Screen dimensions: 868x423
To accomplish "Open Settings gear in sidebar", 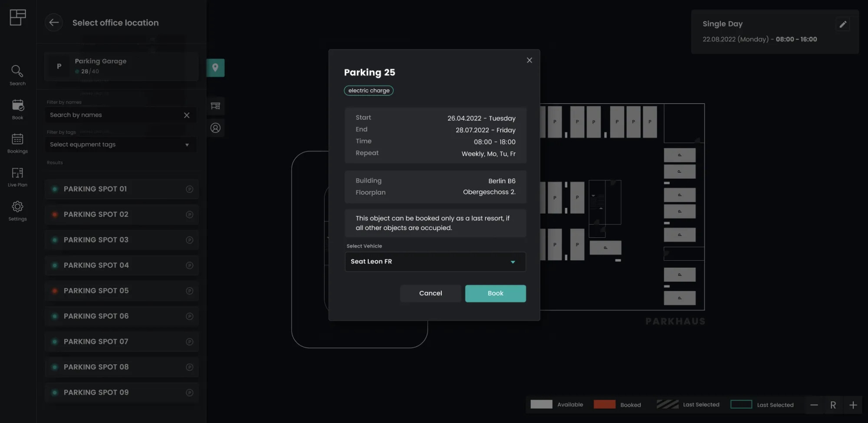I will click(x=17, y=210).
